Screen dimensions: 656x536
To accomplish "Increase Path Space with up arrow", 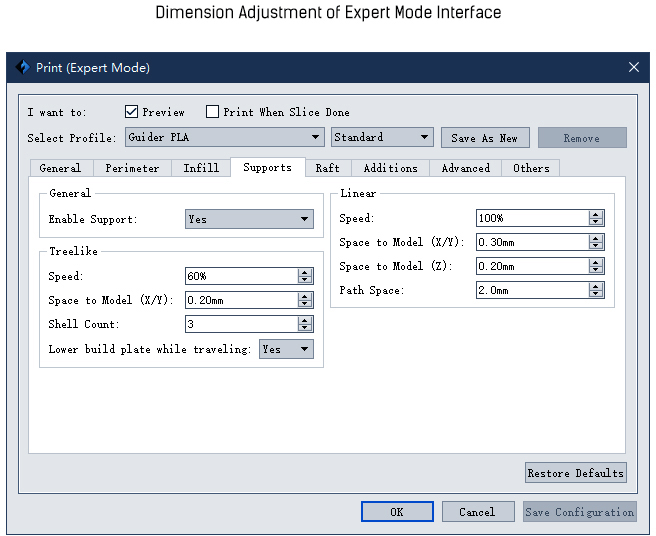I will (x=596, y=286).
